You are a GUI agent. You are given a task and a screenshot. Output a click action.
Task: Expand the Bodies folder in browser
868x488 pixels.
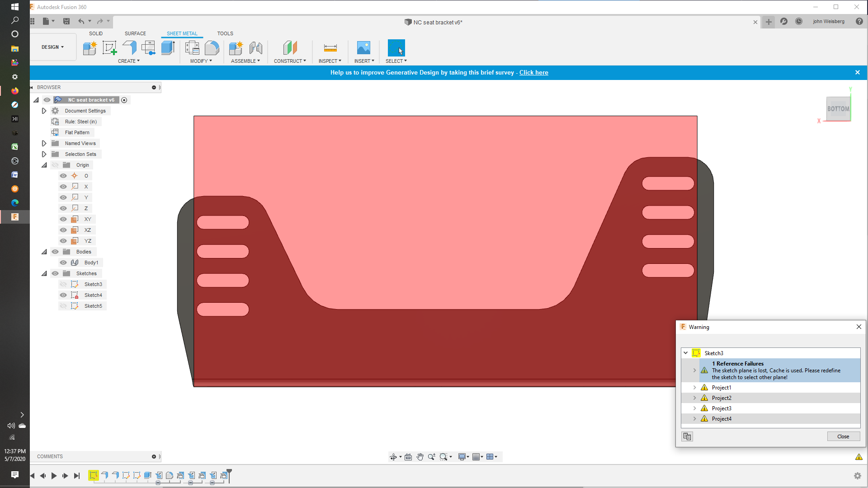43,251
